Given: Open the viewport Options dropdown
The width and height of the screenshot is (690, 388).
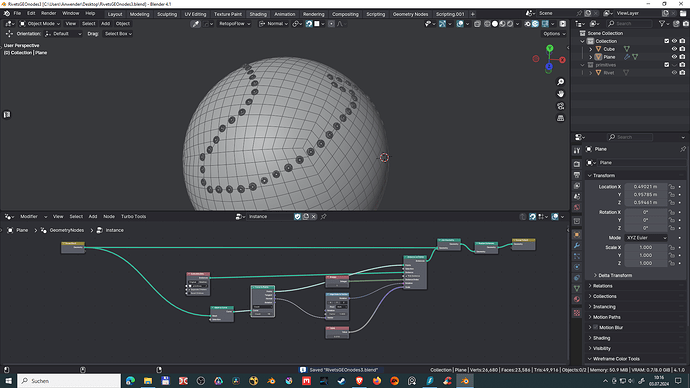Looking at the screenshot, I should [x=554, y=33].
